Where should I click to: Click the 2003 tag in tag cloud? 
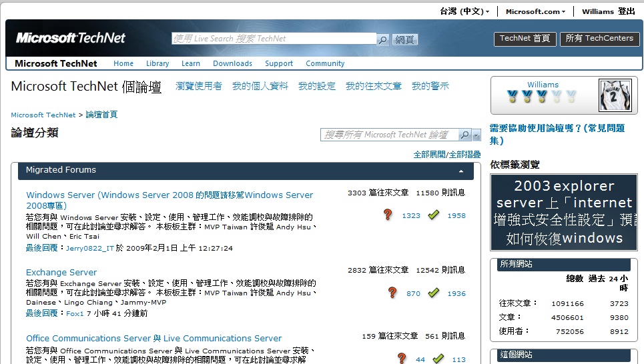coord(532,186)
